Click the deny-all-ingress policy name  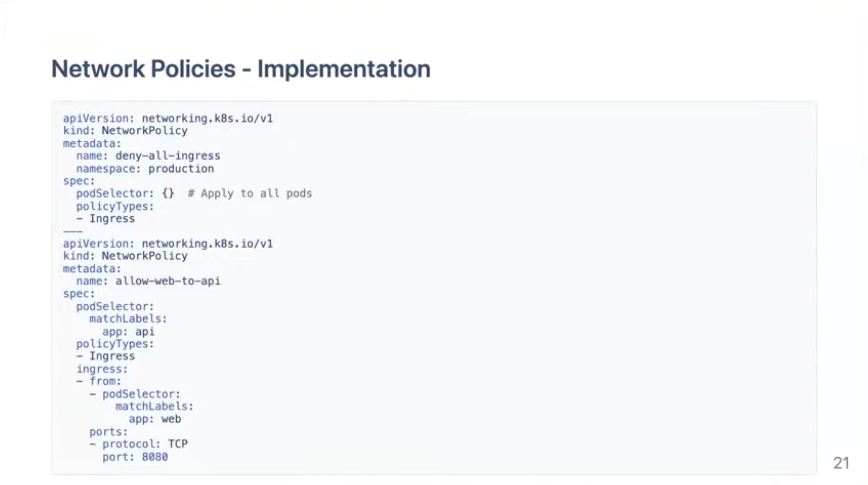pos(167,156)
